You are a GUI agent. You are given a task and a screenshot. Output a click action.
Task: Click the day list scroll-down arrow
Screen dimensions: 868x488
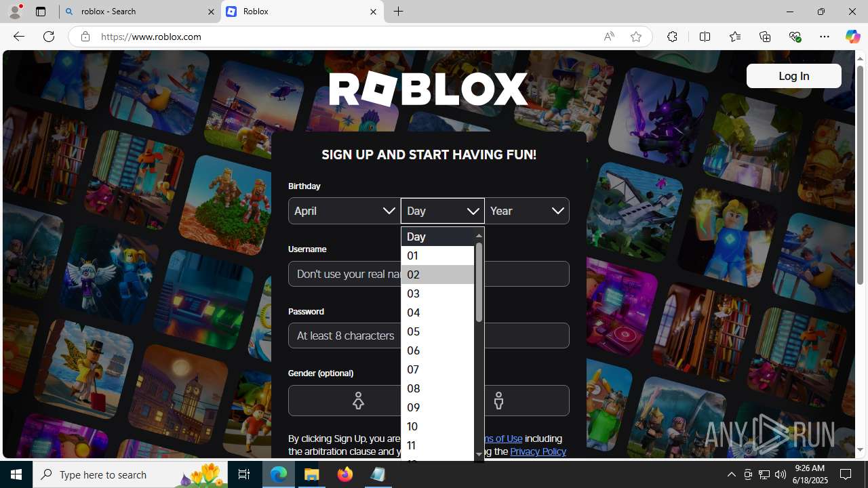coord(479,455)
